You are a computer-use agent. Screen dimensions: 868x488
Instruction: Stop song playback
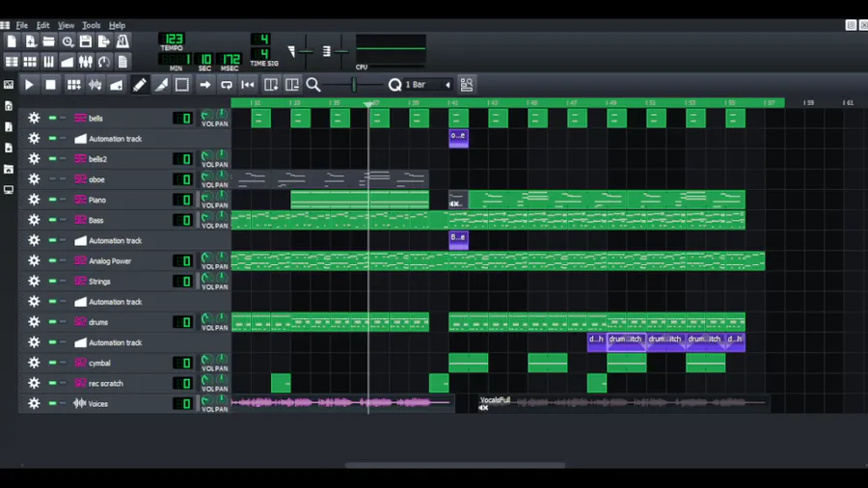tap(50, 85)
